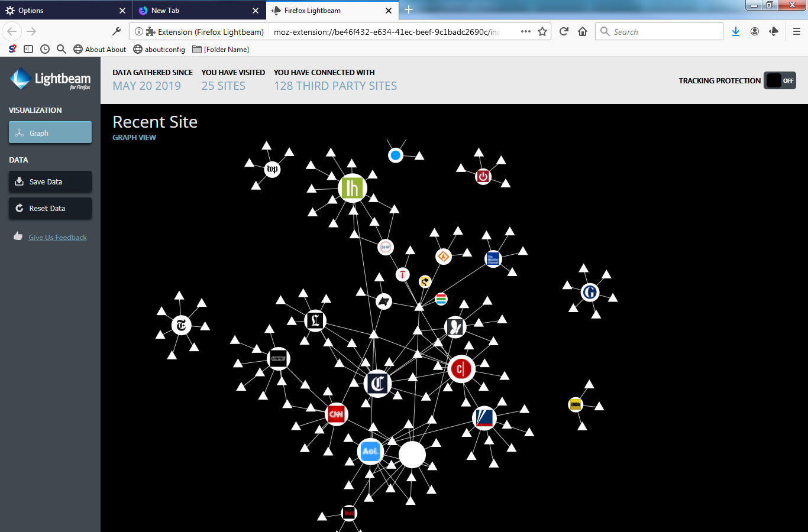Click the AOL site node
The width and height of the screenshot is (808, 532).
(370, 451)
